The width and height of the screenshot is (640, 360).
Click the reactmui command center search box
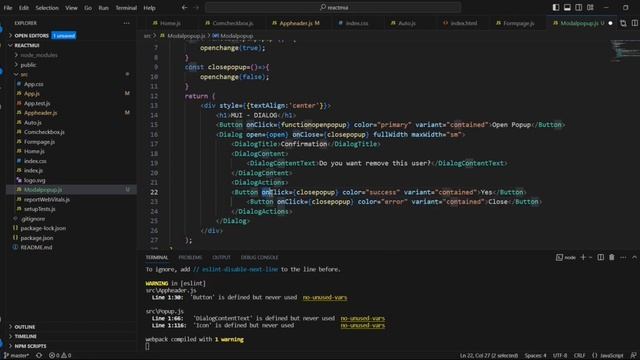click(333, 7)
